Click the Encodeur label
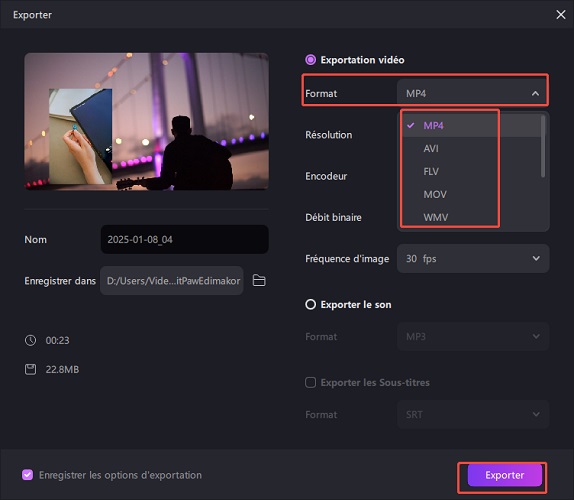 coord(326,176)
